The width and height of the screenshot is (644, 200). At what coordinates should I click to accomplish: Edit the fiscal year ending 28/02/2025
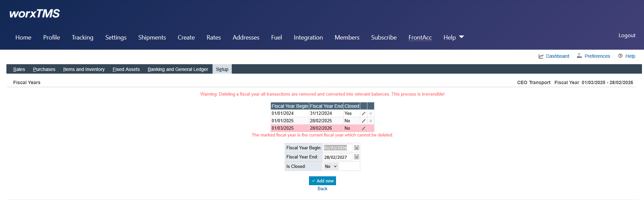(364, 121)
